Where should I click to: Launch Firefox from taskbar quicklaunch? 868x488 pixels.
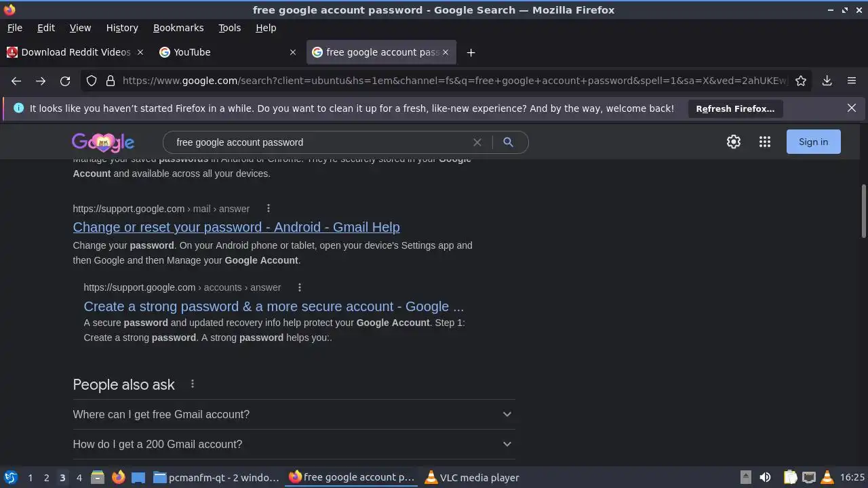coord(118,477)
